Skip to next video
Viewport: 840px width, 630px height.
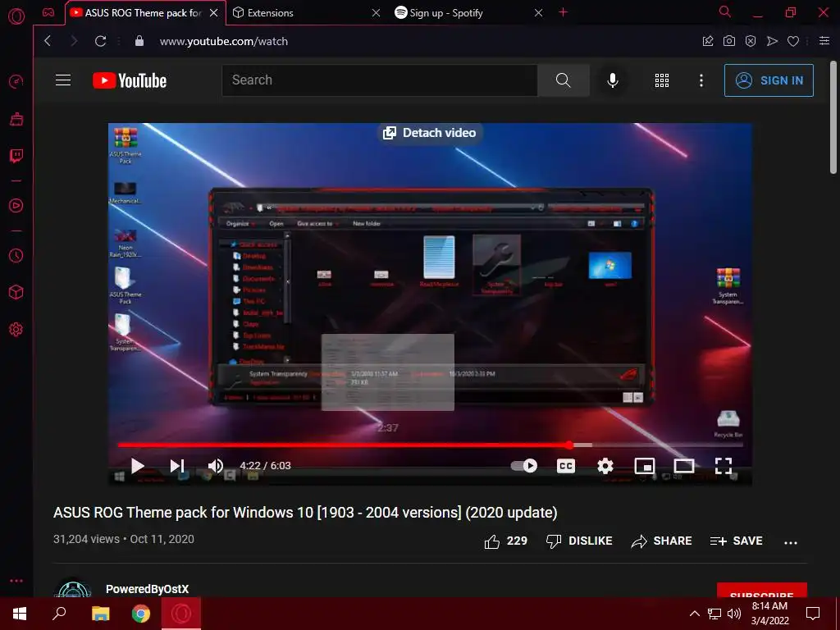tap(177, 466)
